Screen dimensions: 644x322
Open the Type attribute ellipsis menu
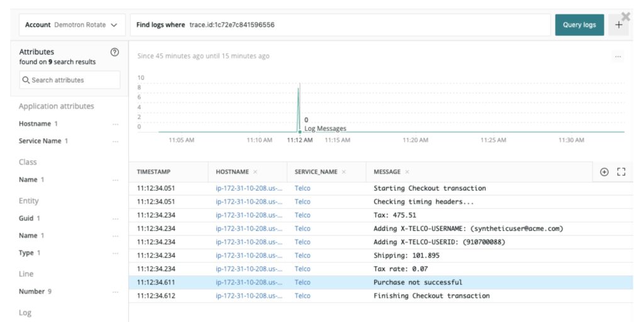pos(116,253)
